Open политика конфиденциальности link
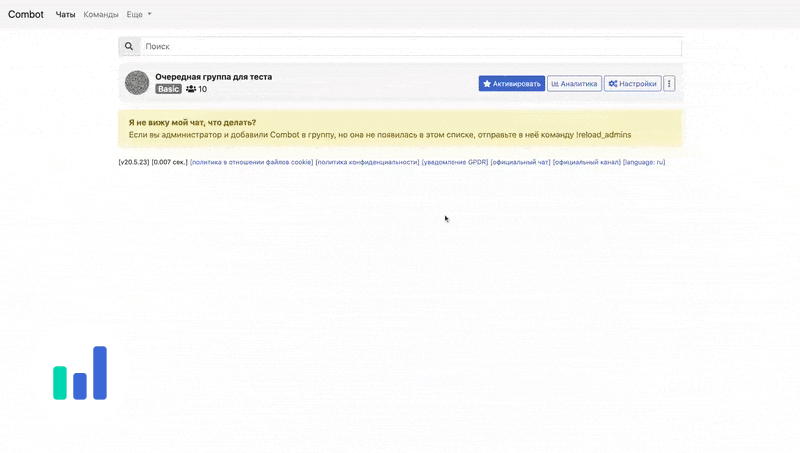The height and width of the screenshot is (453, 800). tap(367, 162)
